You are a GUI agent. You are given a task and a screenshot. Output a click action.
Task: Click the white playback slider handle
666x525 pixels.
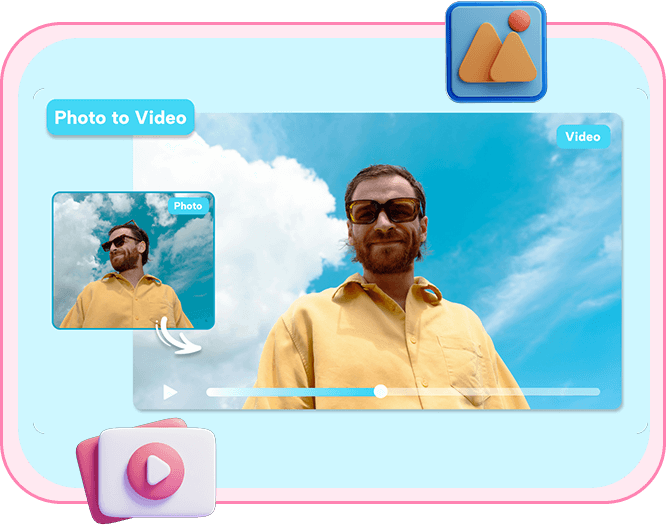click(x=380, y=392)
